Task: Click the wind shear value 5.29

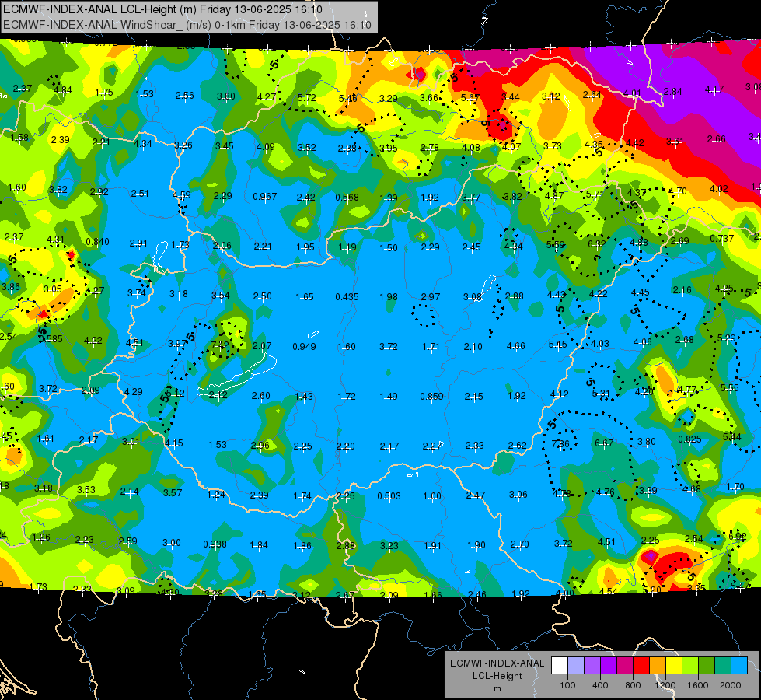Action: pyautogui.click(x=726, y=338)
